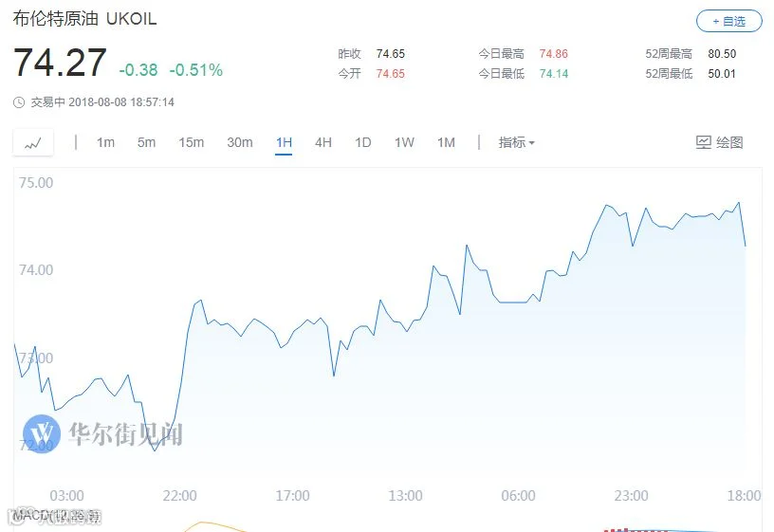Click the 74.27 current price
This screenshot has height=532, width=774.
click(x=60, y=64)
